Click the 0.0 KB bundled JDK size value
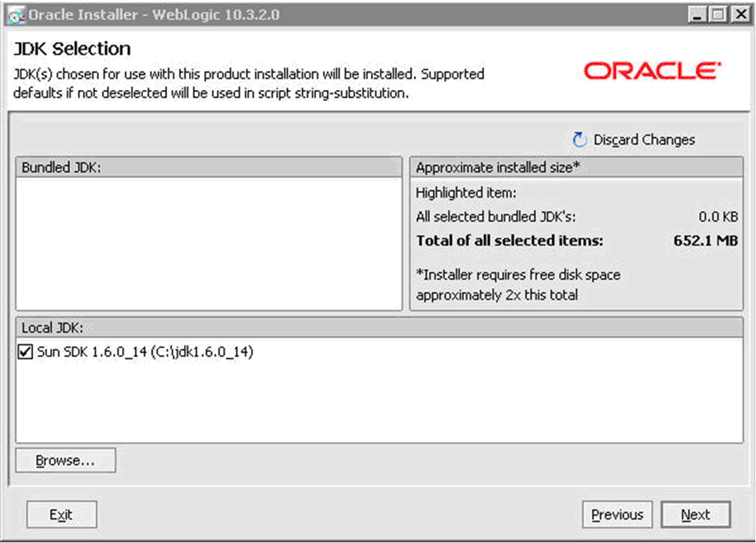Screen dimensions: 756x543 pyautogui.click(x=718, y=216)
